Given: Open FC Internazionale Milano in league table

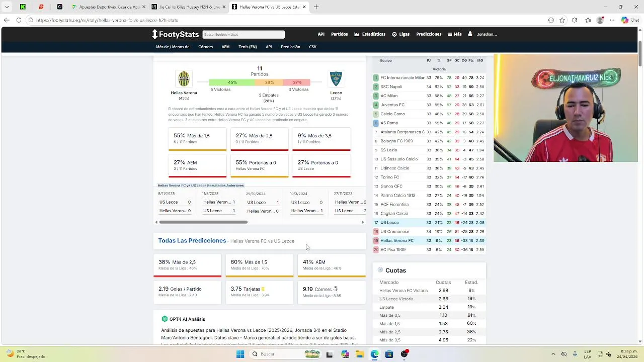Looking at the screenshot, I should click(403, 78).
